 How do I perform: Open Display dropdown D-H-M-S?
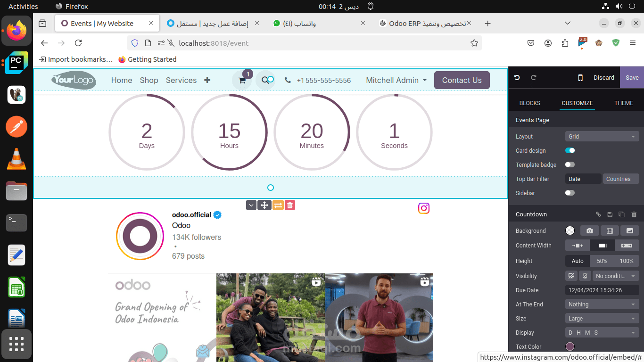602,332
